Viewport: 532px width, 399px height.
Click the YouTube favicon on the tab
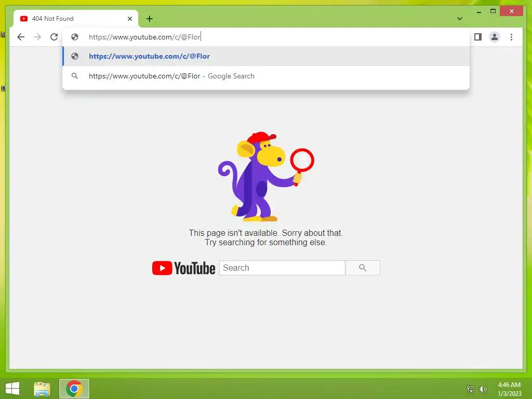tap(24, 19)
